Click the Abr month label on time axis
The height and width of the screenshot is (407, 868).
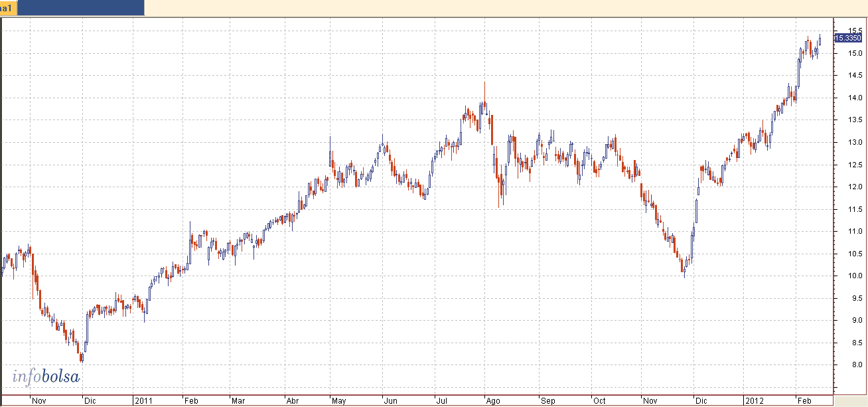click(292, 401)
